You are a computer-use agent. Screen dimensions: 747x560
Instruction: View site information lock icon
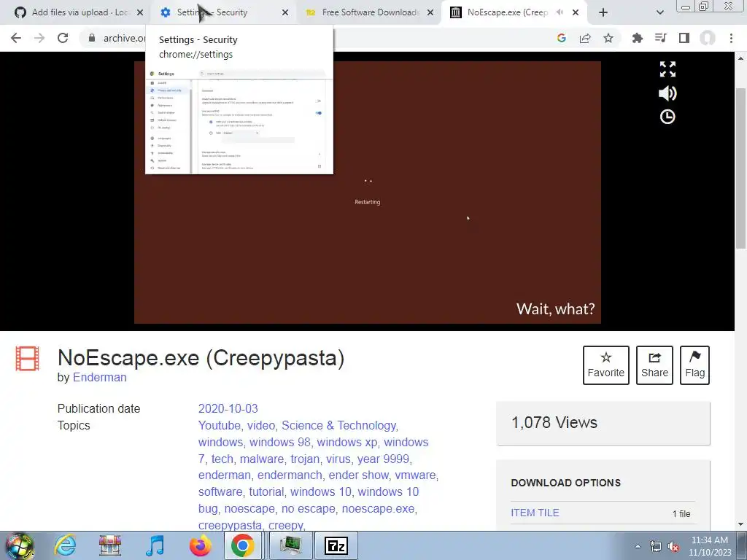(91, 38)
